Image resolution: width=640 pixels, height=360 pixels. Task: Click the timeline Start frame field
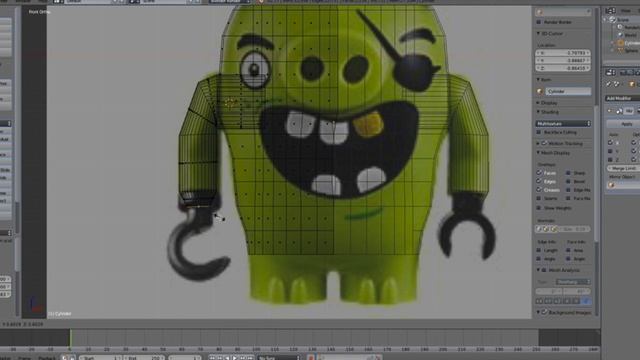(100, 358)
